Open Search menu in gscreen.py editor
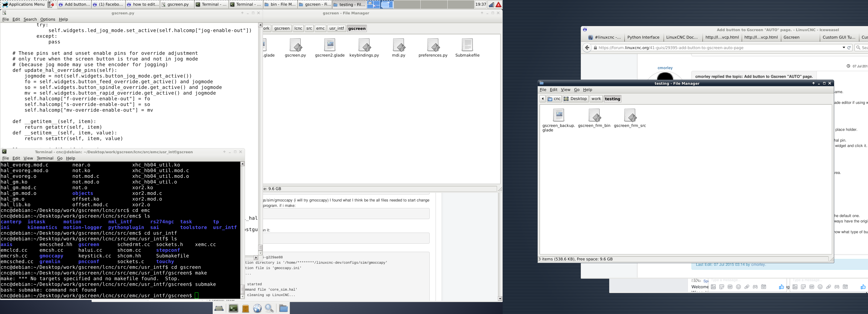868x314 pixels. 30,19
